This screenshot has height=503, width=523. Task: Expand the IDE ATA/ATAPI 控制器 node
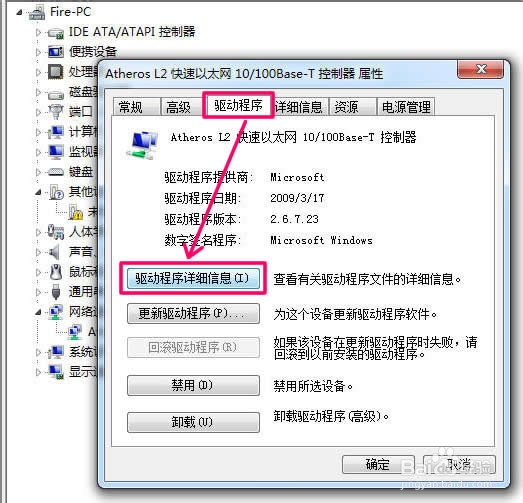click(x=38, y=32)
